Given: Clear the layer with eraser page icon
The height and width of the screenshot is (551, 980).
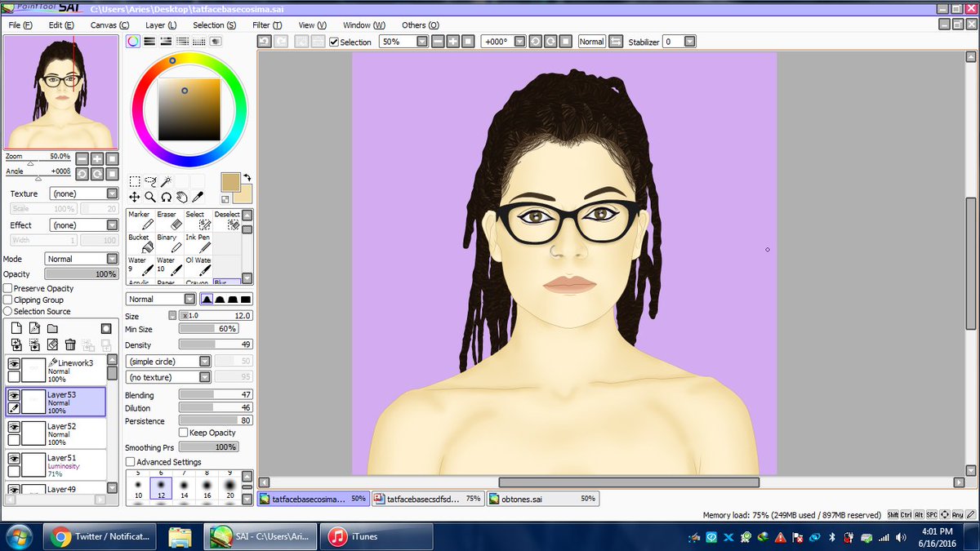Looking at the screenshot, I should (x=52, y=344).
